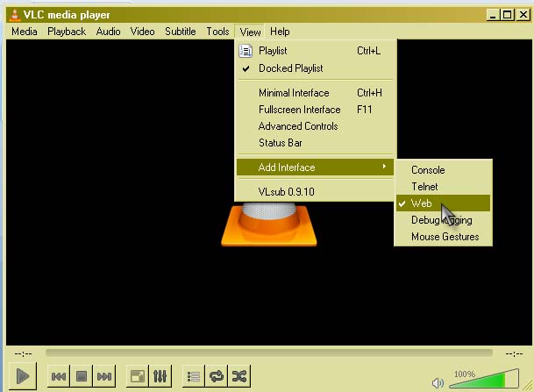Add the Mouse Gestures interface

coord(443,237)
